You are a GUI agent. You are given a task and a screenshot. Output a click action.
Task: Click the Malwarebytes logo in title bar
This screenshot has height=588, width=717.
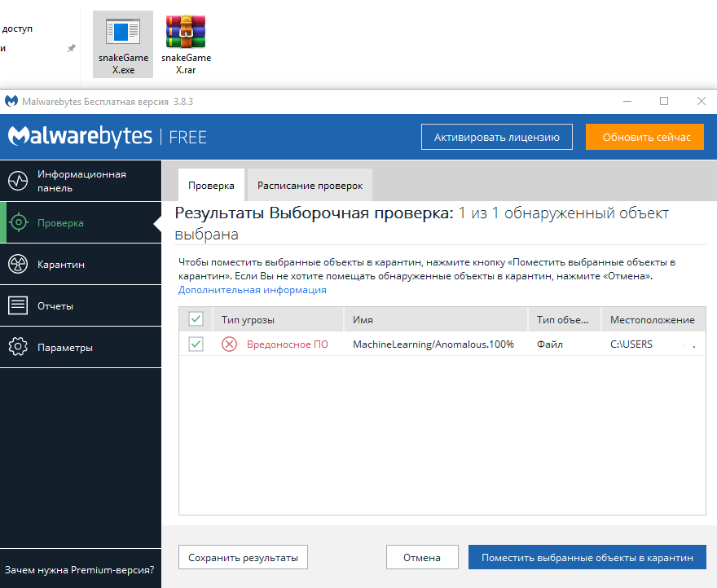(11, 101)
